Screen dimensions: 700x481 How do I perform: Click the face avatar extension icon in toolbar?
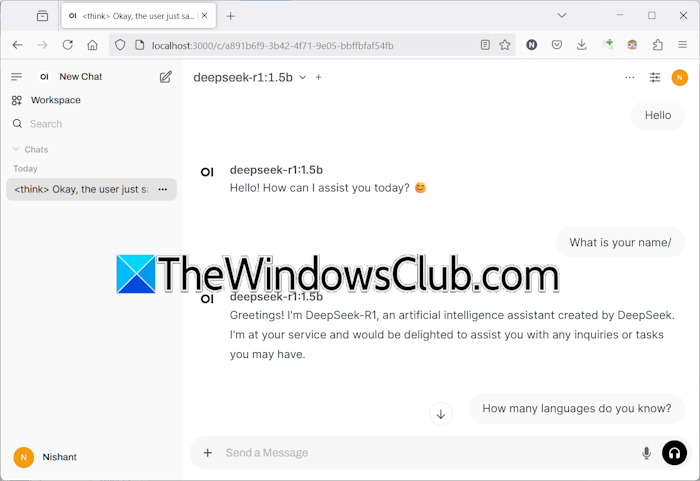tap(632, 45)
